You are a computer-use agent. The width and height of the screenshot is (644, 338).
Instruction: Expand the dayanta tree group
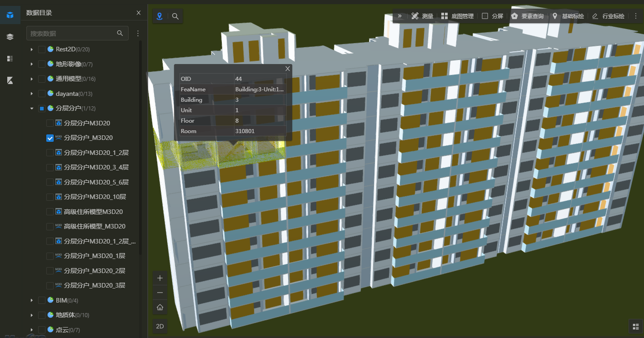click(x=31, y=94)
